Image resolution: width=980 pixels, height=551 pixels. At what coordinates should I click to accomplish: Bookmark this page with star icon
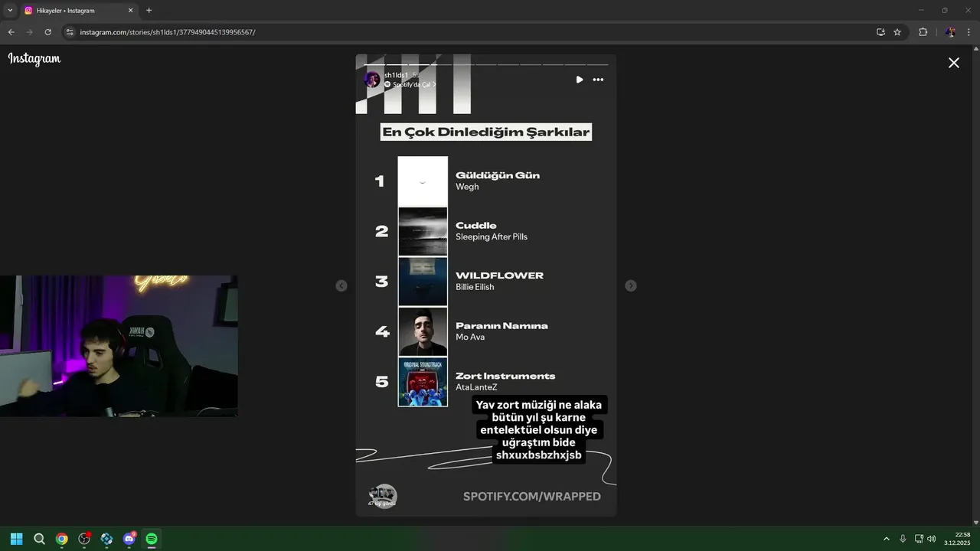897,32
